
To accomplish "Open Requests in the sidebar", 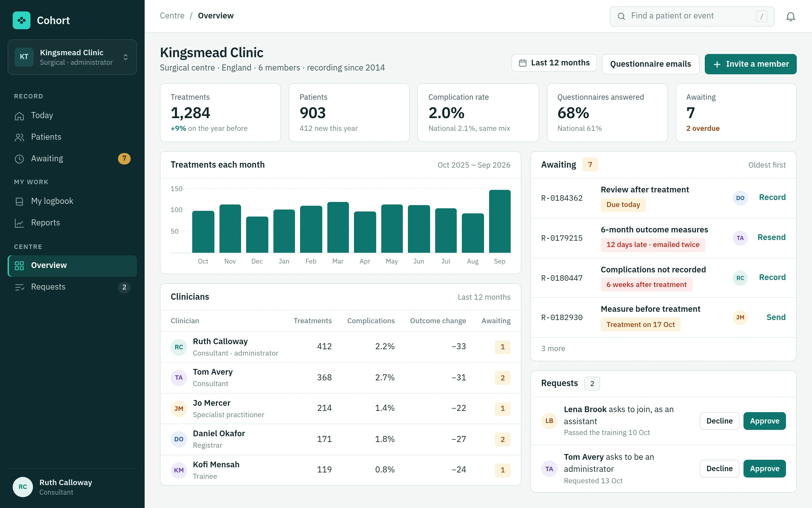I will point(72,287).
